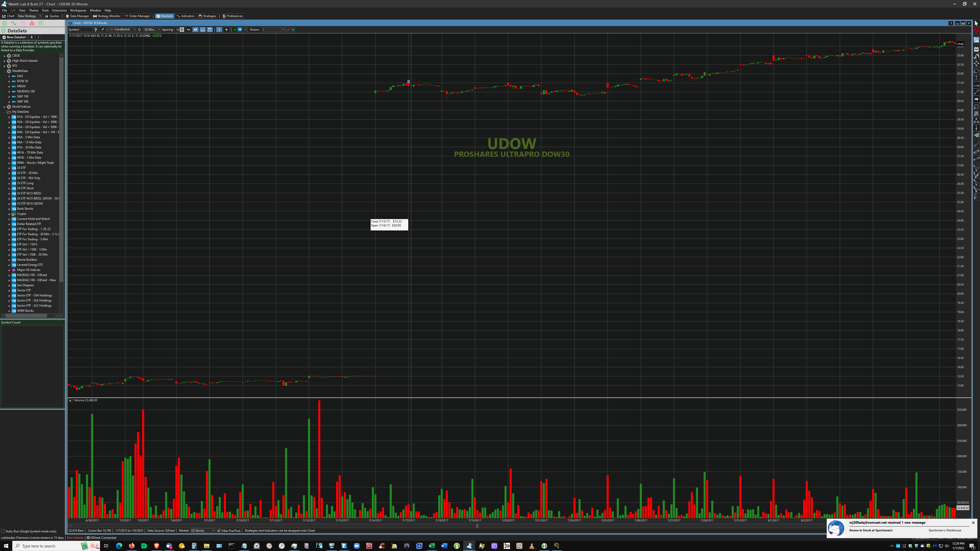Image resolution: width=980 pixels, height=551 pixels.
Task: Select the Fibonacci fan drawing tool
Action: pos(976,183)
